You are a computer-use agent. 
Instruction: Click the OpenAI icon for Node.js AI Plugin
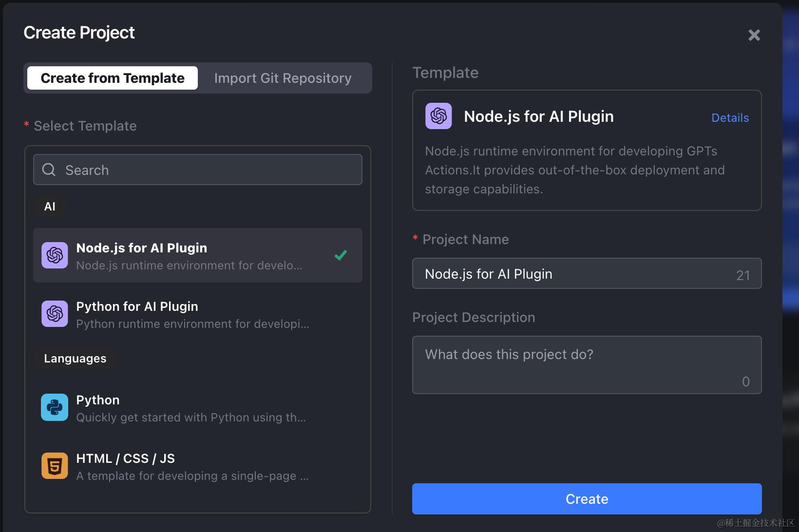click(x=55, y=255)
